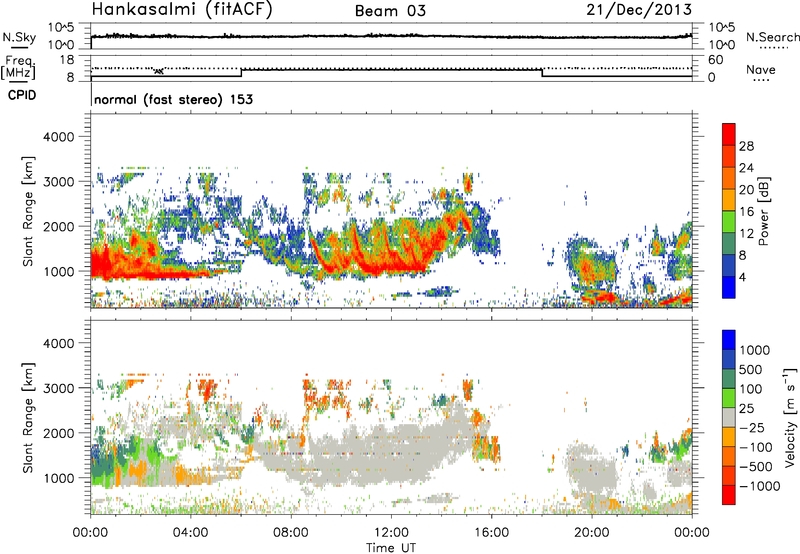Image resolution: width=800 pixels, height=554 pixels.
Task: Click the '4000' tick on power panel
Action: click(58, 137)
